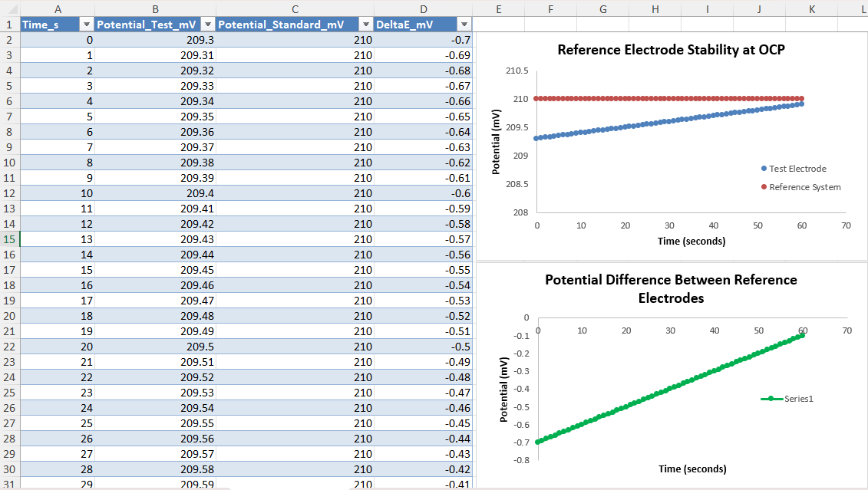This screenshot has height=490, width=868.
Task: Click cell with value 209.35
Action: (x=156, y=117)
